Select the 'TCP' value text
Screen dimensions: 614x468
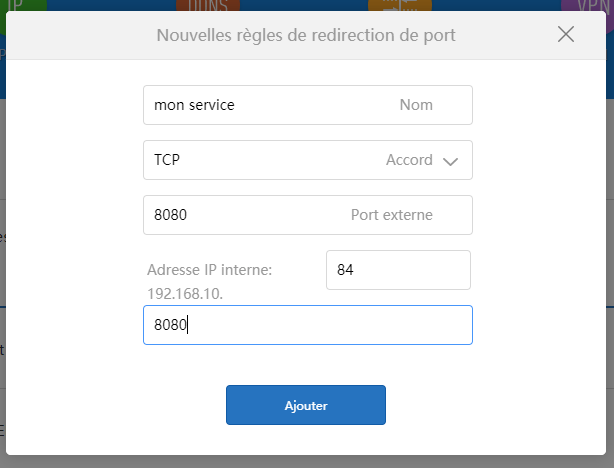[167, 160]
